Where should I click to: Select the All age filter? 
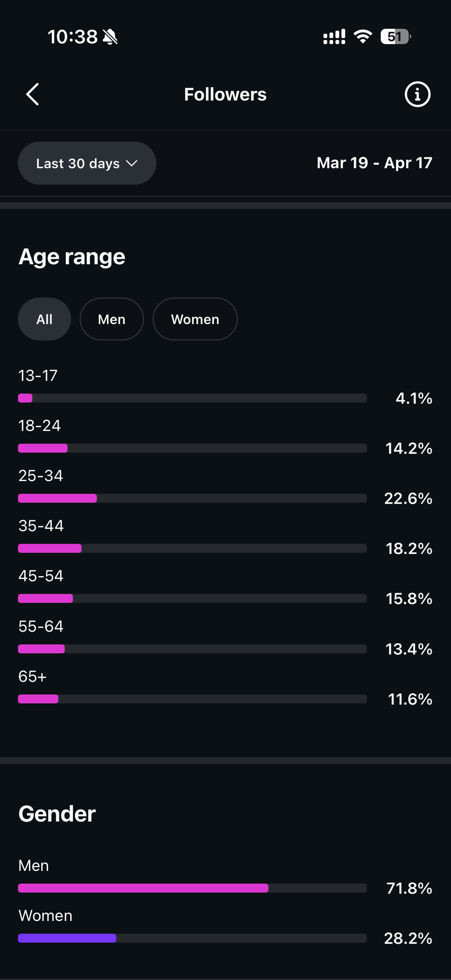(45, 319)
